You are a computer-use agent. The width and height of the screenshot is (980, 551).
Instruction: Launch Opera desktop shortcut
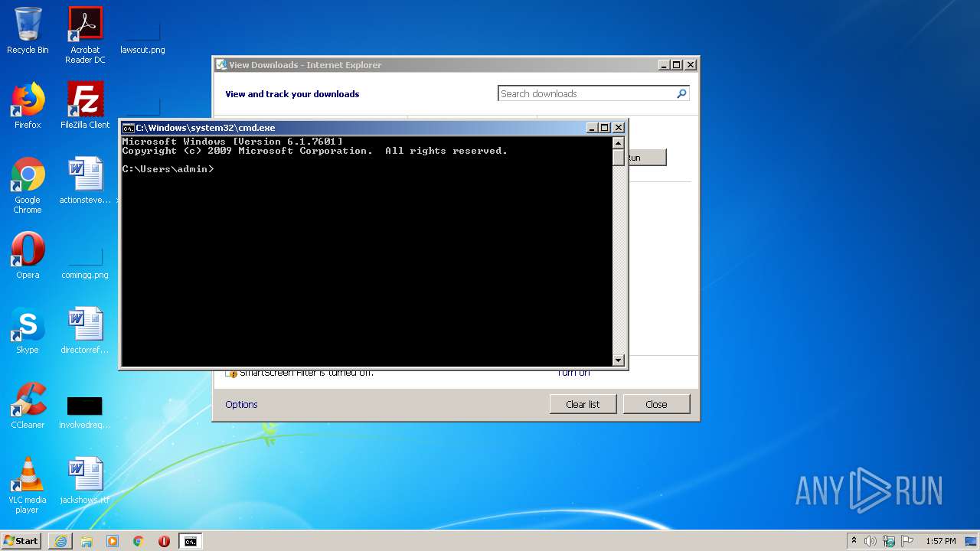(x=28, y=256)
